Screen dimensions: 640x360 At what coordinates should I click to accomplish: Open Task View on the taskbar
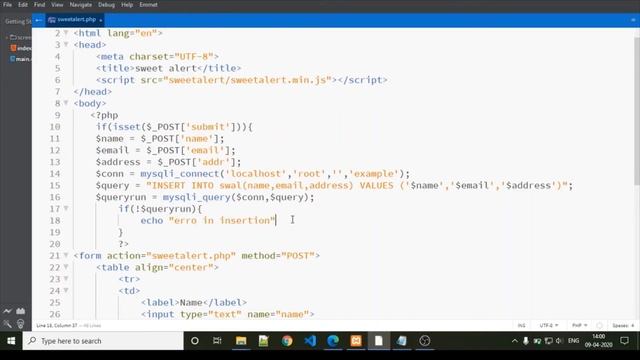[217, 341]
